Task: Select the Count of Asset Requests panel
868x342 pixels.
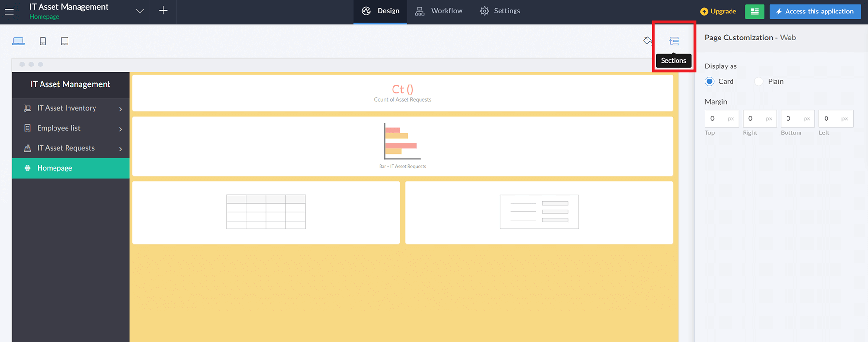Action: point(402,93)
